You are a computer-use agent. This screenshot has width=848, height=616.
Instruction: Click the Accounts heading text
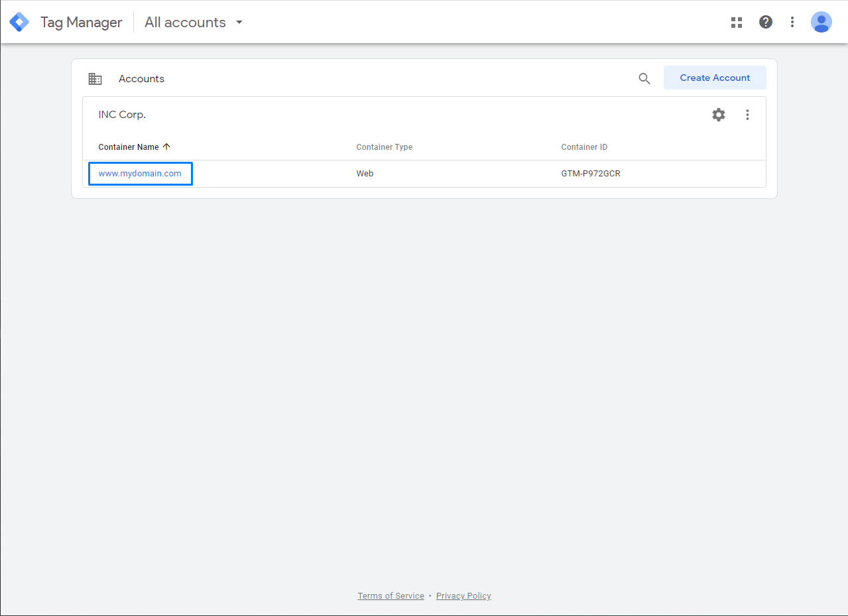pos(141,79)
